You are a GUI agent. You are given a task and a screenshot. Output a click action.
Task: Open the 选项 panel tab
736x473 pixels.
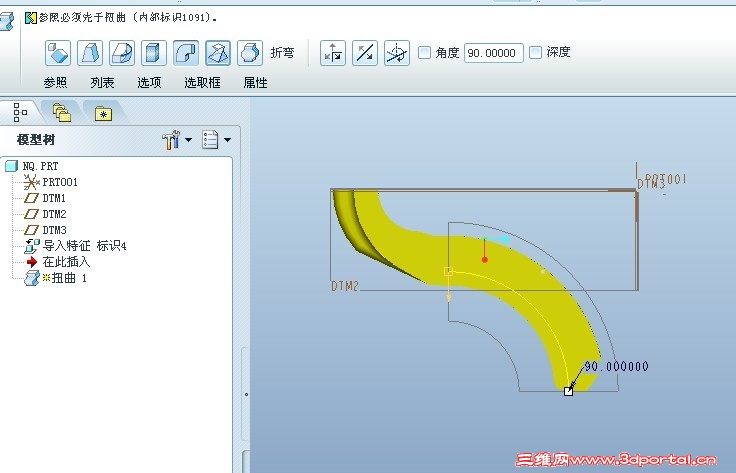pyautogui.click(x=149, y=83)
